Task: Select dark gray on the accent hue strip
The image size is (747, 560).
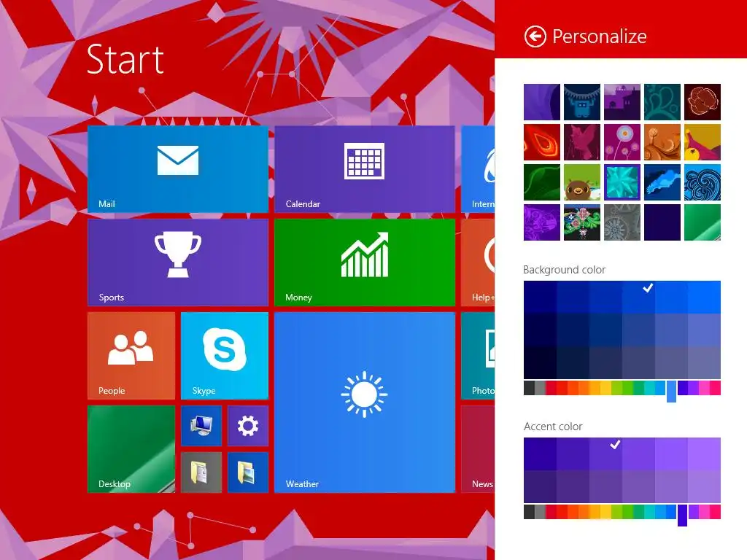Action: click(x=530, y=512)
